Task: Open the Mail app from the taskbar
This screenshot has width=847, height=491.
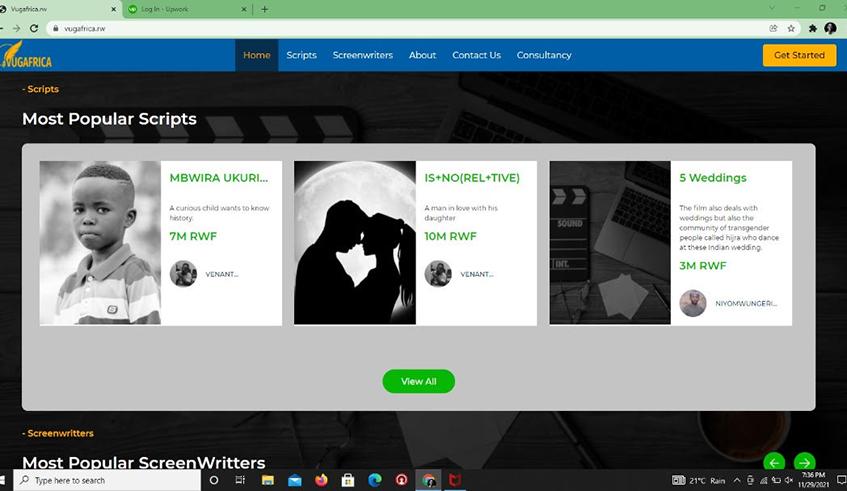Action: 294,480
